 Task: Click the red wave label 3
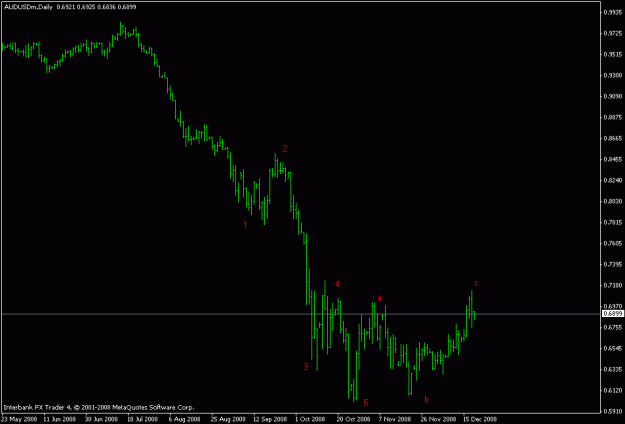tap(306, 367)
